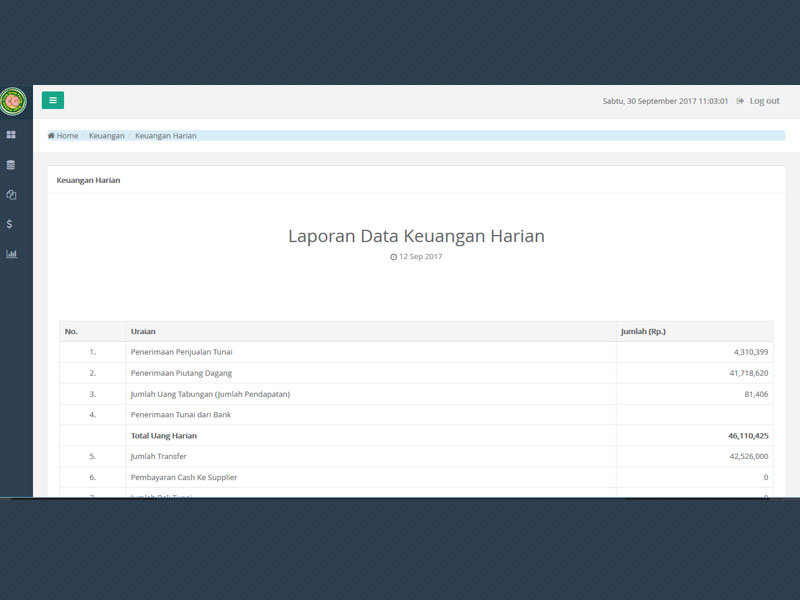Open the database stack icon in sidebar
This screenshot has height=600, width=800.
click(11, 165)
